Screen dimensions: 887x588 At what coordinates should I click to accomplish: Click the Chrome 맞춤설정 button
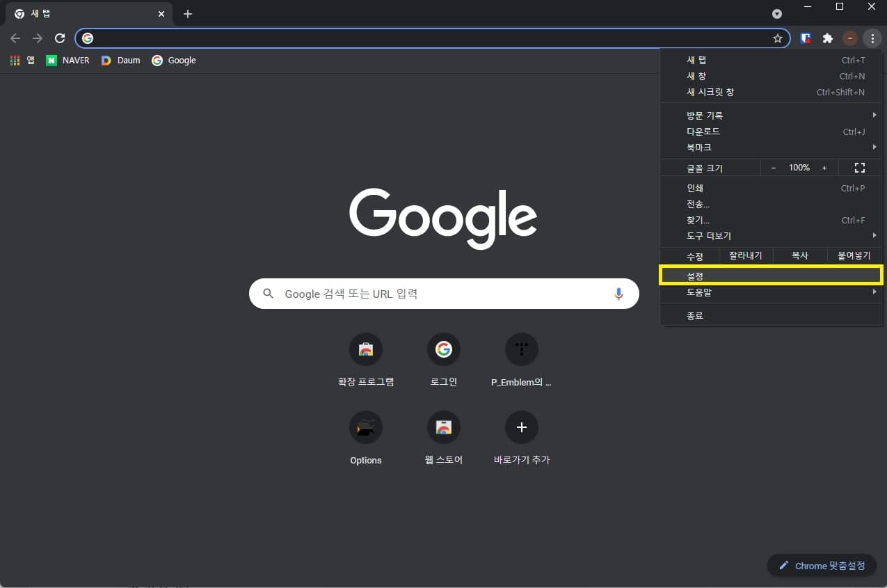click(822, 565)
